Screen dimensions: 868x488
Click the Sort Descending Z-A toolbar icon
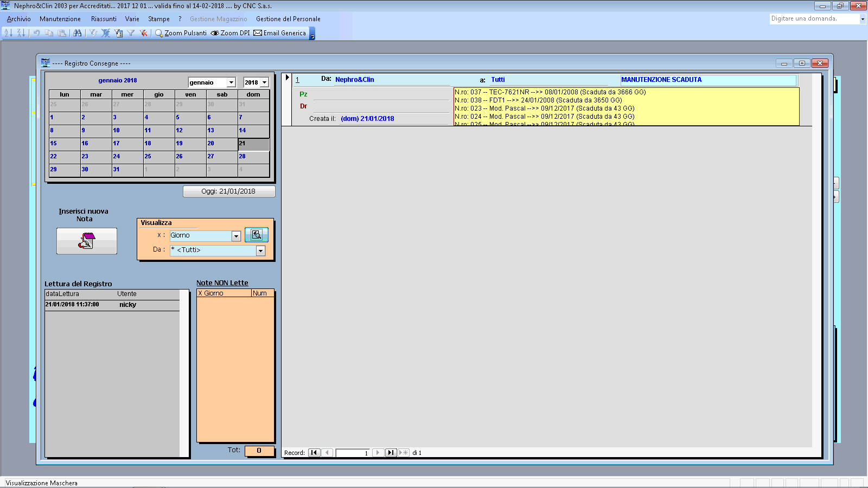21,33
